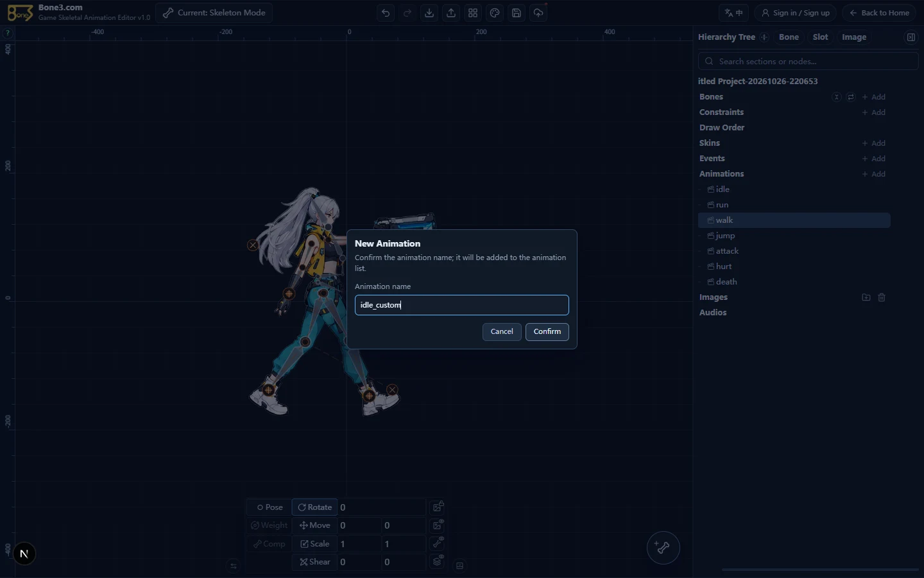This screenshot has height=578, width=924.
Task: Select the attack animation in the tree
Action: [794, 251]
